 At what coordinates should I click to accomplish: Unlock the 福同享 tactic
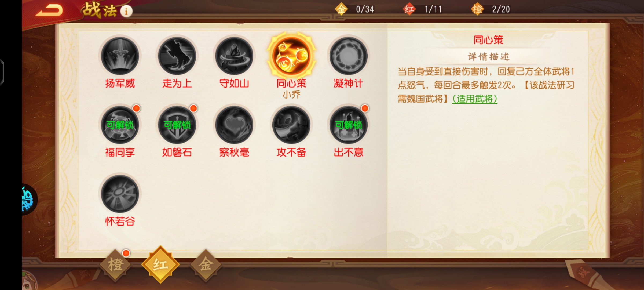[120, 125]
